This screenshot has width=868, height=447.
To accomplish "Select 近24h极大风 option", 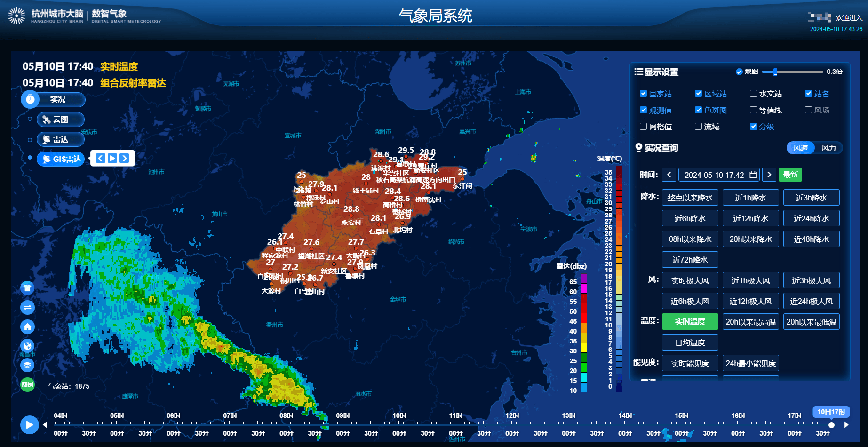I will click(x=812, y=301).
